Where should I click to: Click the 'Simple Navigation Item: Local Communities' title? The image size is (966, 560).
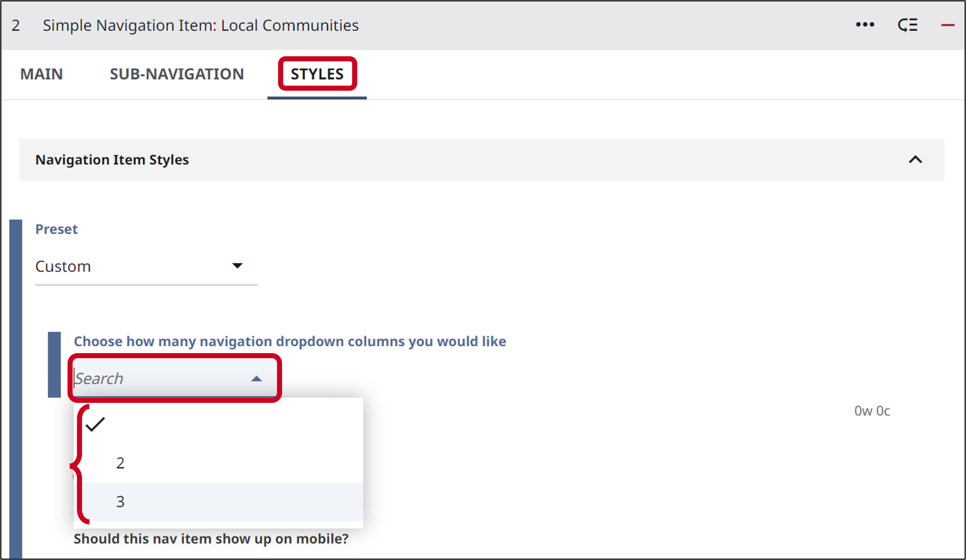click(x=200, y=25)
